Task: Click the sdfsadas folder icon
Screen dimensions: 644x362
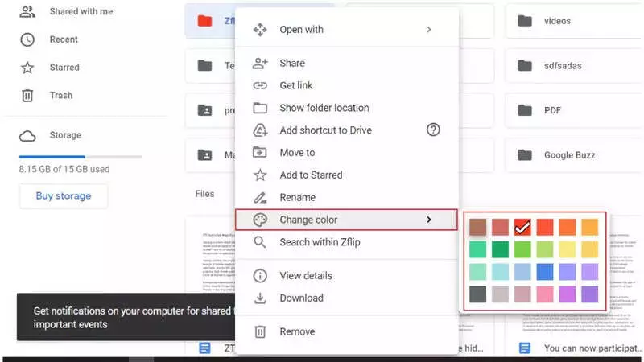Action: coord(525,66)
